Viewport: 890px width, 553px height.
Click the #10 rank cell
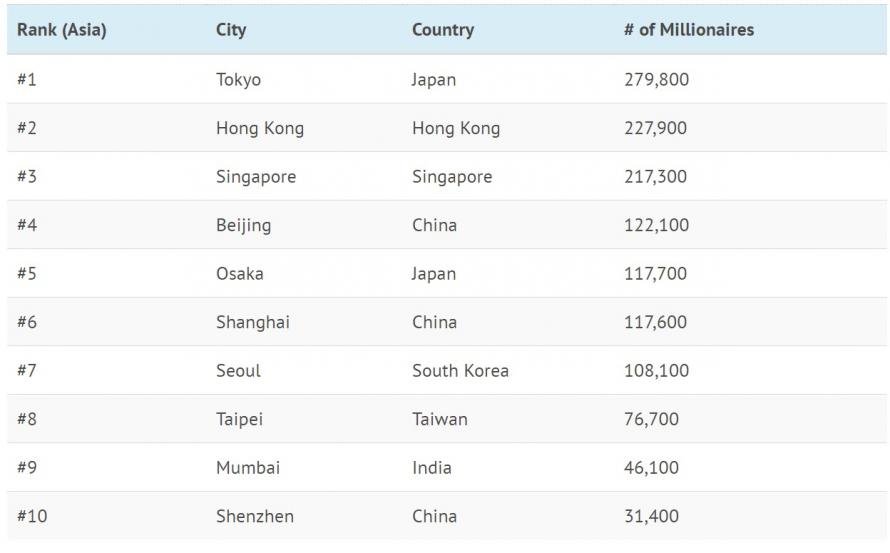click(x=32, y=516)
